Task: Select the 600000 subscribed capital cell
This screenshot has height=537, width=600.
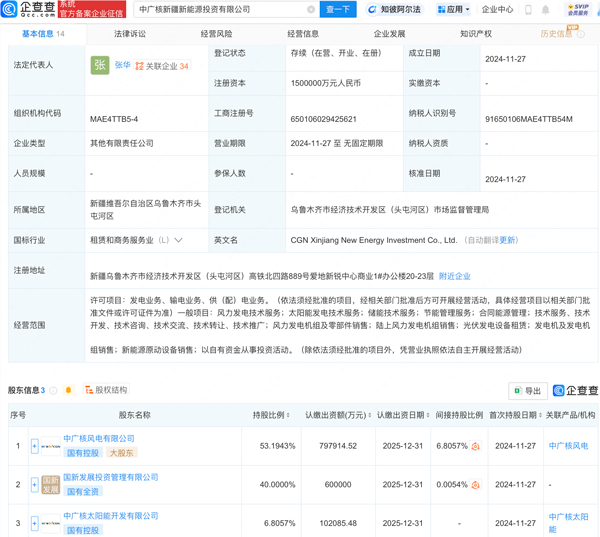Action: pyautogui.click(x=338, y=485)
